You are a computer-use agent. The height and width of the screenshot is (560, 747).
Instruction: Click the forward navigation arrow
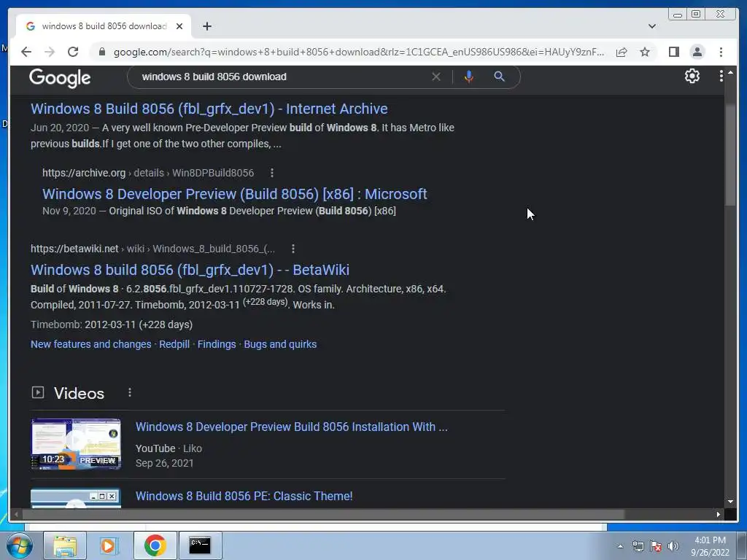point(50,52)
